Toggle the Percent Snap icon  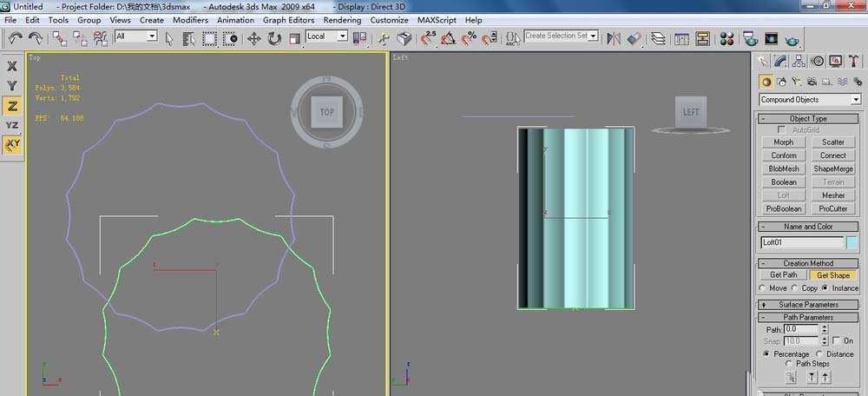point(469,38)
